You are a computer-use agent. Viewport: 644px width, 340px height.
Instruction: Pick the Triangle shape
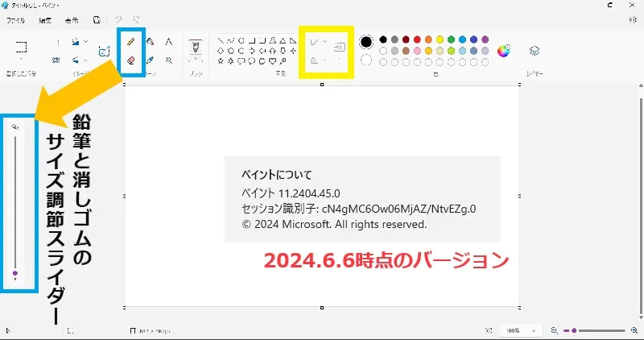283,41
